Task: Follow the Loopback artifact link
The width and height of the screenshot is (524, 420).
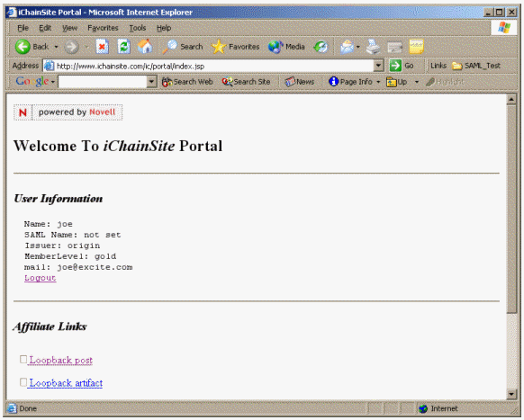Action: pos(66,383)
